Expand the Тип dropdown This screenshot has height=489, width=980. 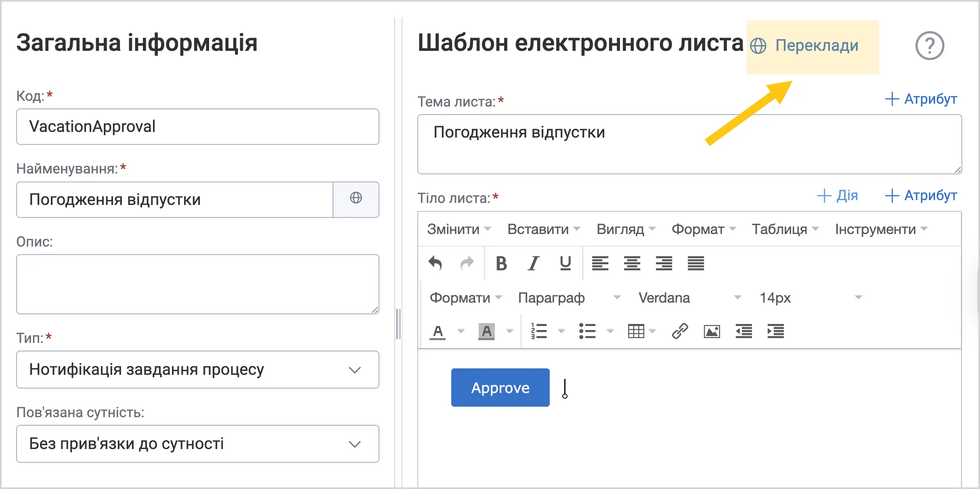tap(198, 370)
